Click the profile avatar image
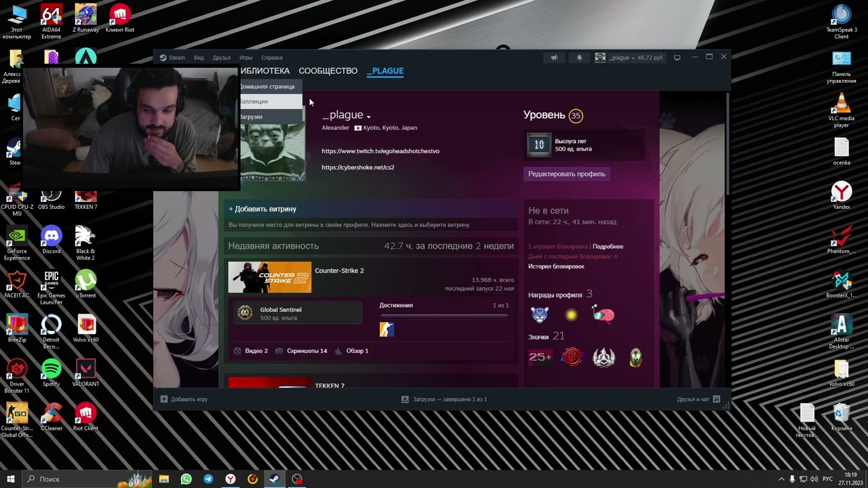Viewport: 868px width, 488px height. tap(273, 152)
